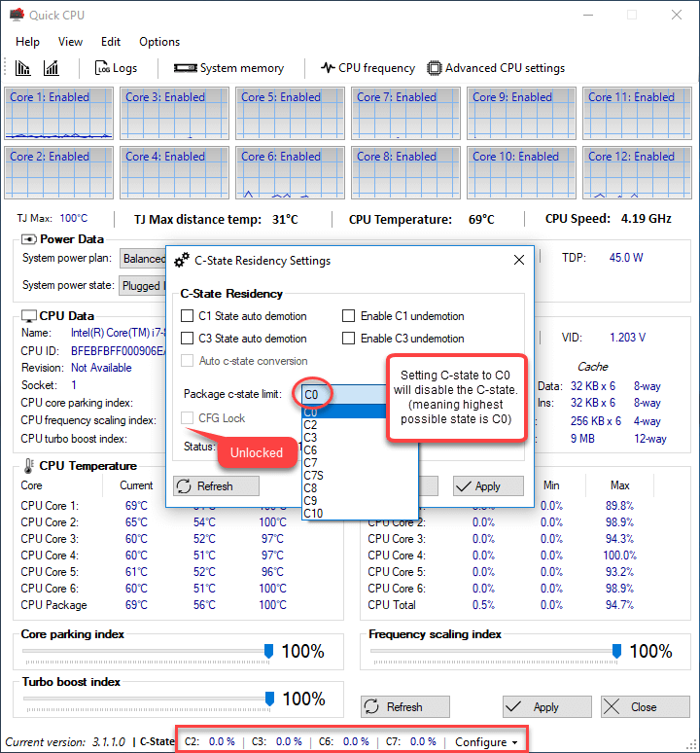Viewport: 700px width, 753px height.
Task: Click the CPU Total load row label
Action: 392,605
